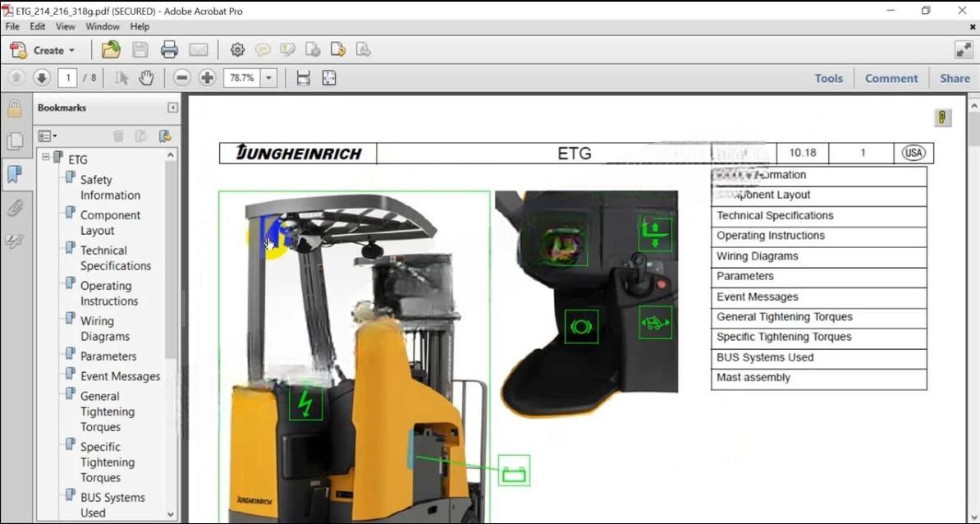The width and height of the screenshot is (980, 524).
Task: Click the Share button
Action: coord(955,77)
